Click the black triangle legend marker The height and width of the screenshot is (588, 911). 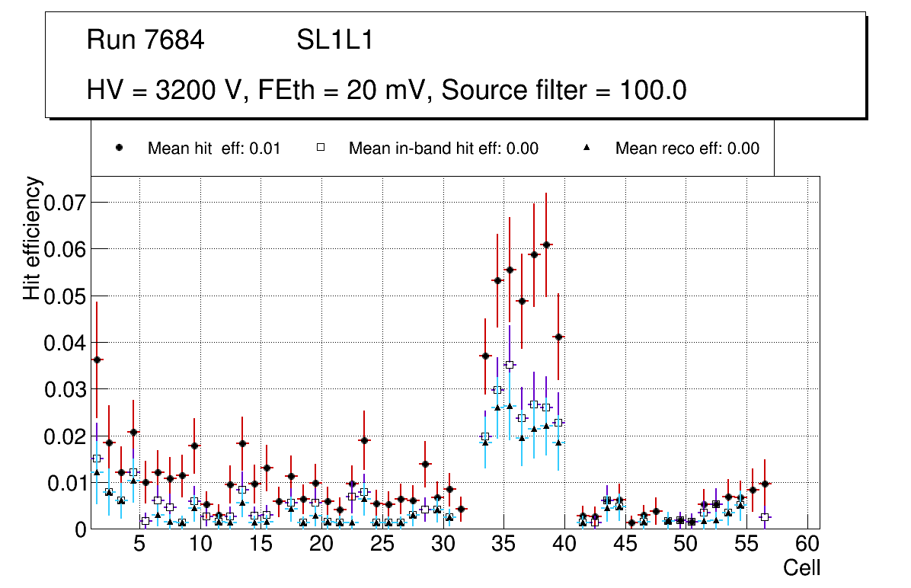[x=587, y=148]
